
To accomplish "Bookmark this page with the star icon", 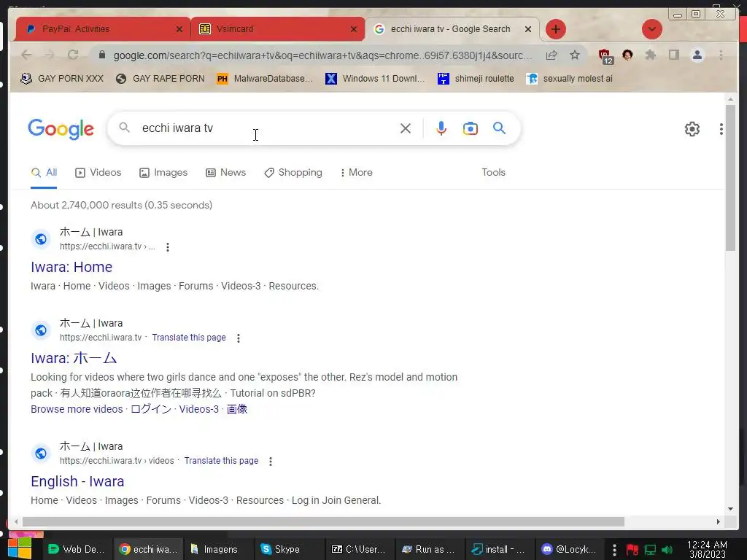I will pos(575,55).
